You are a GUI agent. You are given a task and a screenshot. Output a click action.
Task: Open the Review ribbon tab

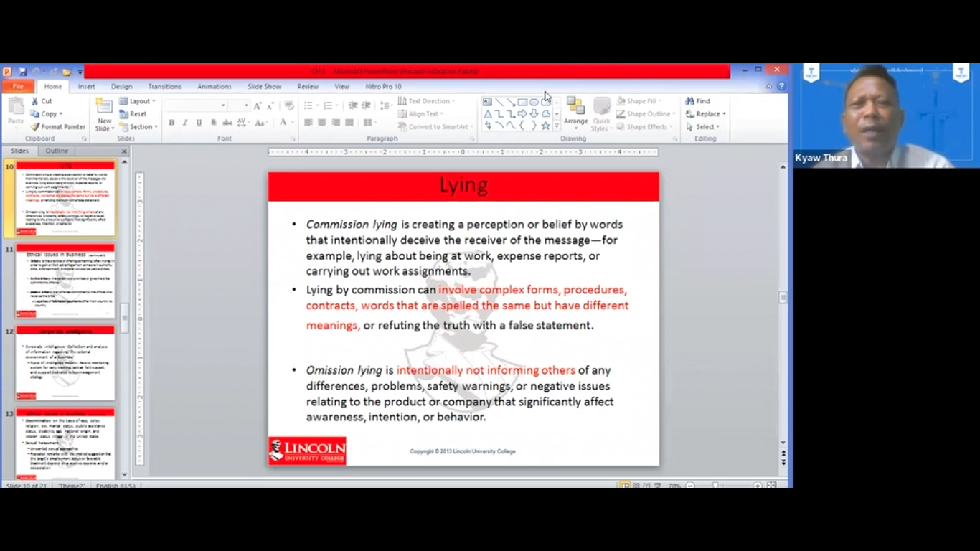(x=308, y=86)
